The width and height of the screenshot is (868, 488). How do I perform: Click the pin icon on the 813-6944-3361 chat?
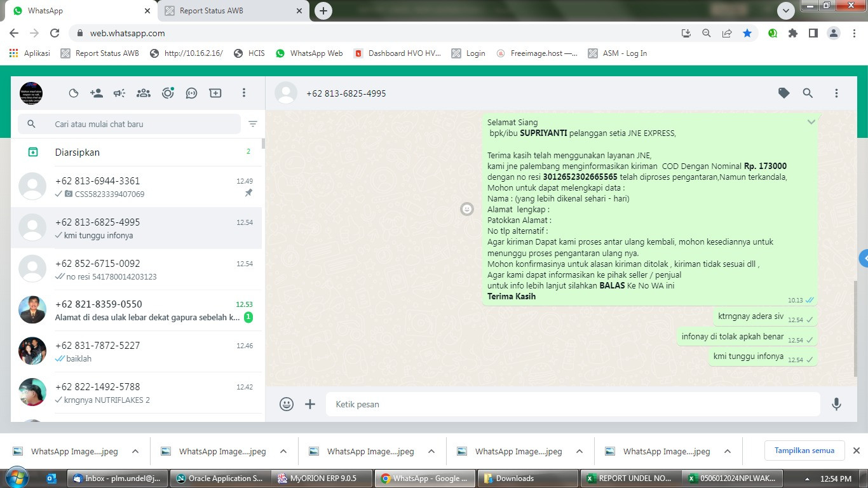pyautogui.click(x=248, y=193)
